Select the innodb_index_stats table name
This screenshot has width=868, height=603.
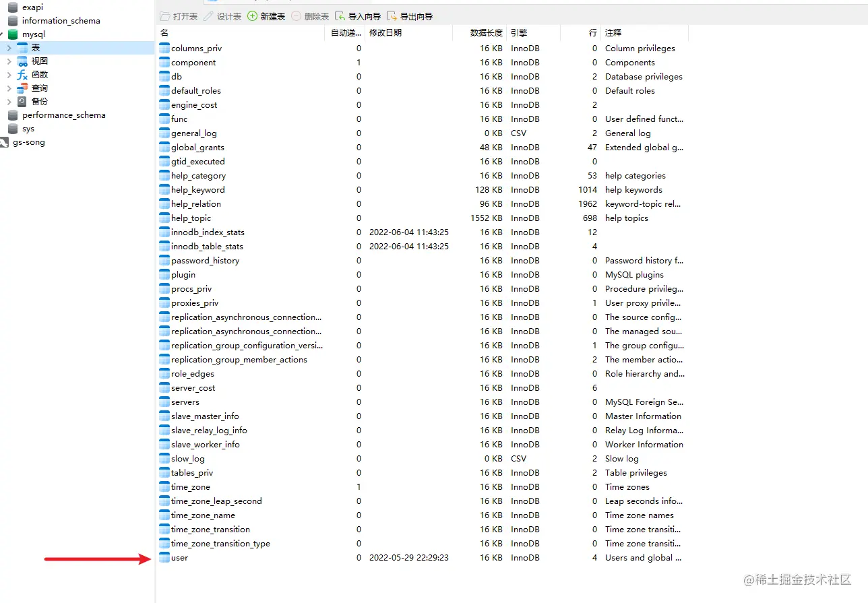(x=208, y=232)
